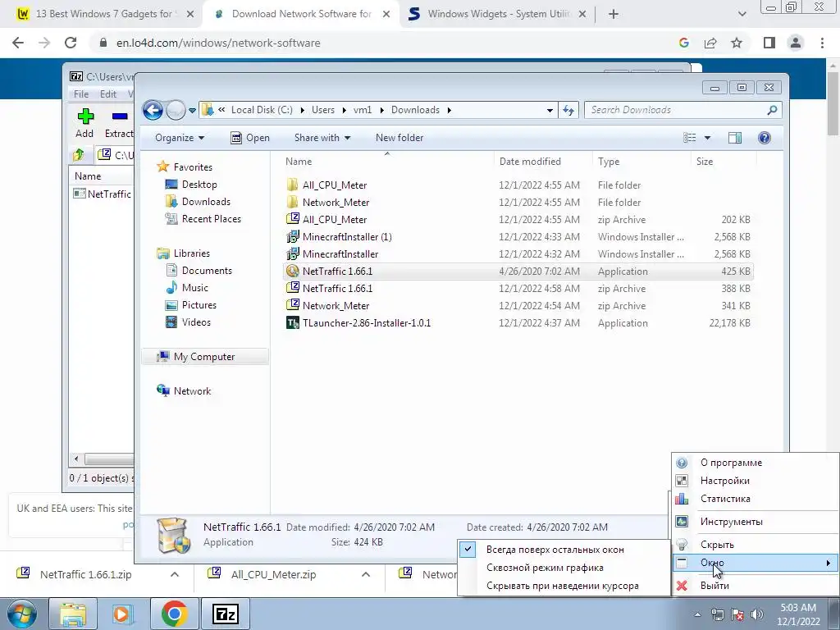Screen dimensions: 840x630
Task: Click the 7-Zip Add plus icon
Action: (x=85, y=116)
